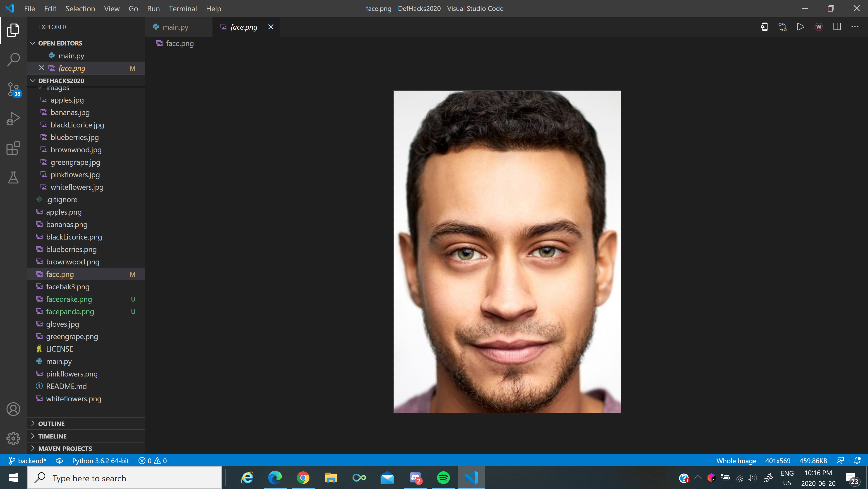Open the Search view in activity bar
Screen dimensions: 868x489
point(14,60)
